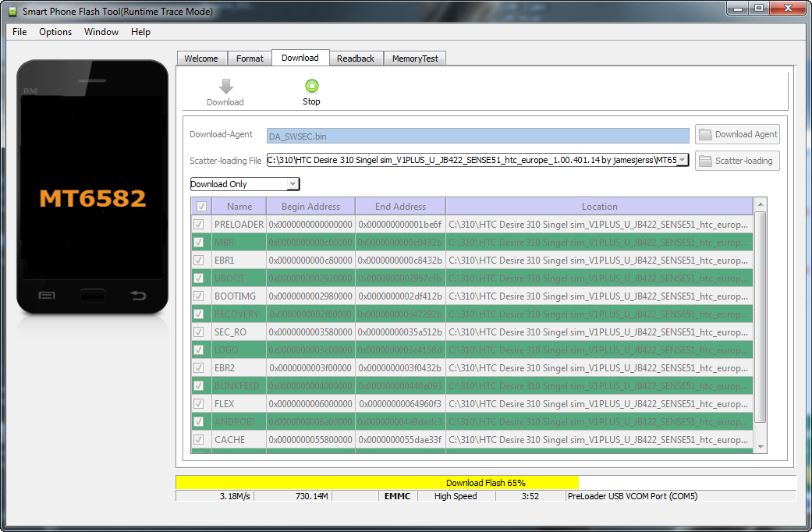The width and height of the screenshot is (812, 532).
Task: Click the 3.18M/s speed status field
Action: point(215,496)
